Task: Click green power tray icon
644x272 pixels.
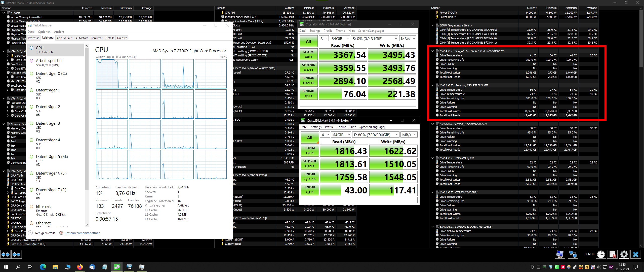Action: tap(557, 267)
